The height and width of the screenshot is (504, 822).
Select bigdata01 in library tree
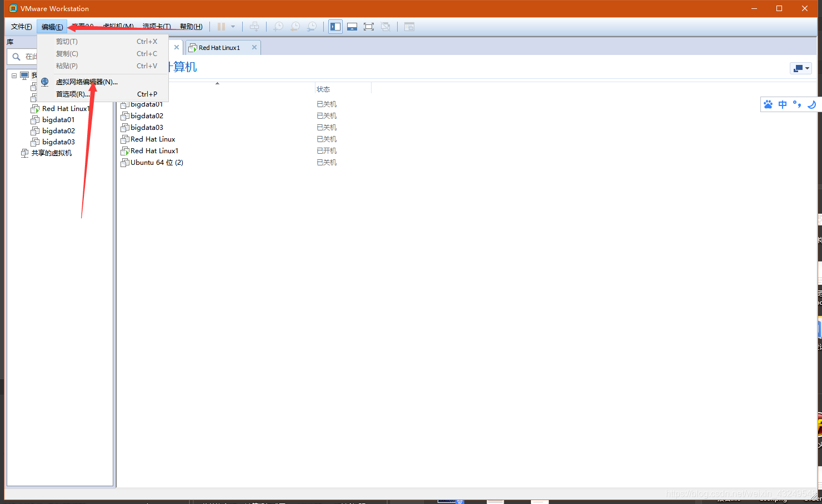tap(58, 120)
